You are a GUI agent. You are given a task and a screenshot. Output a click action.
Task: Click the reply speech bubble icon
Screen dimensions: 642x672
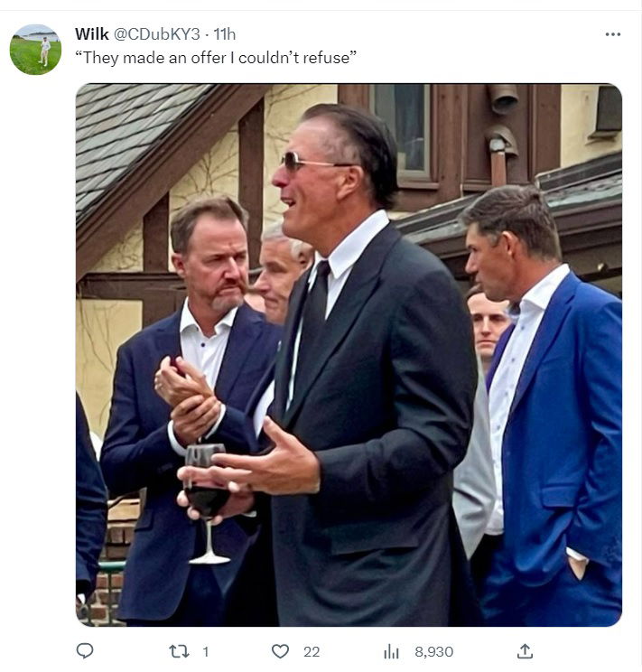click(85, 651)
